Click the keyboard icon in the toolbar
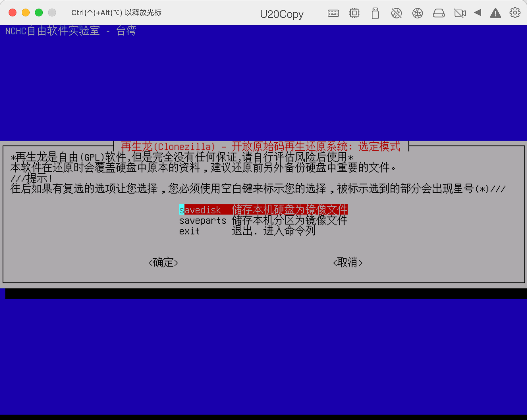 pyautogui.click(x=333, y=13)
